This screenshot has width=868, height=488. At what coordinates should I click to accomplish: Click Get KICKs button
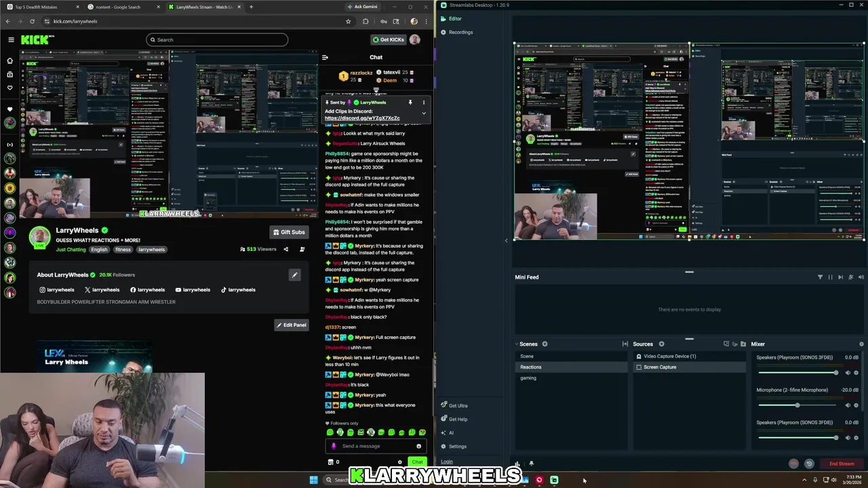[389, 40]
